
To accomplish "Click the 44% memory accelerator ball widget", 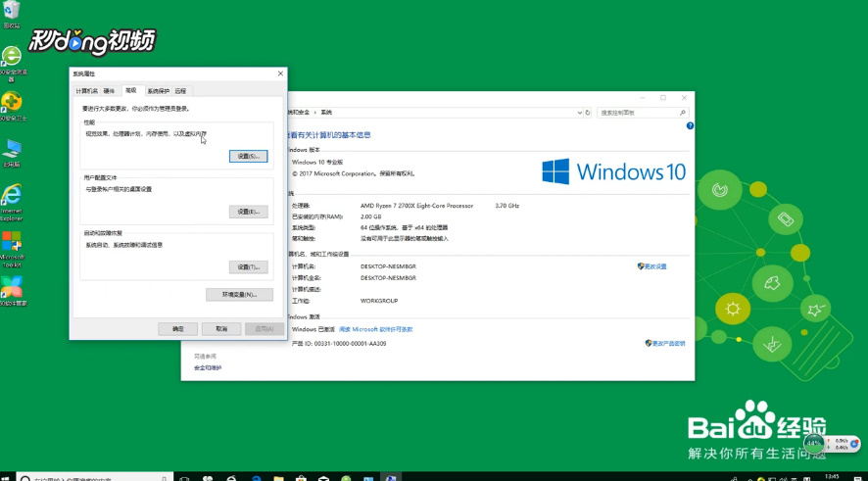I will click(814, 444).
